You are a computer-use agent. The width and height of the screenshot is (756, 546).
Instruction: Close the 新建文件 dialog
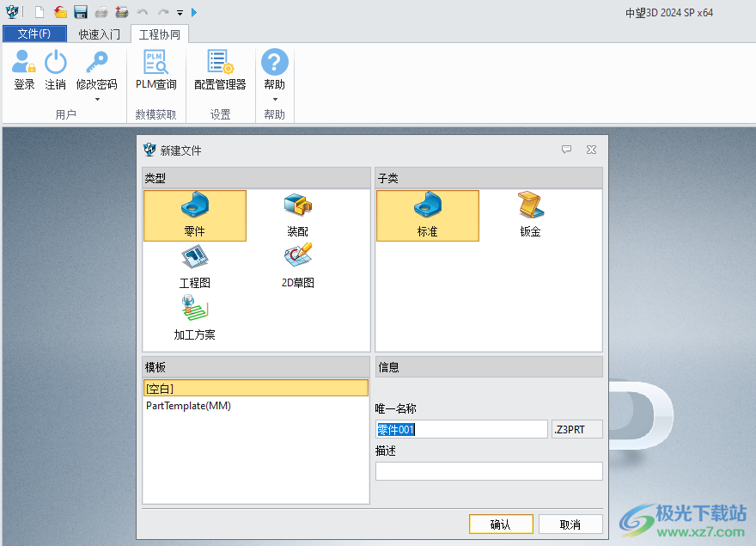[x=592, y=150]
